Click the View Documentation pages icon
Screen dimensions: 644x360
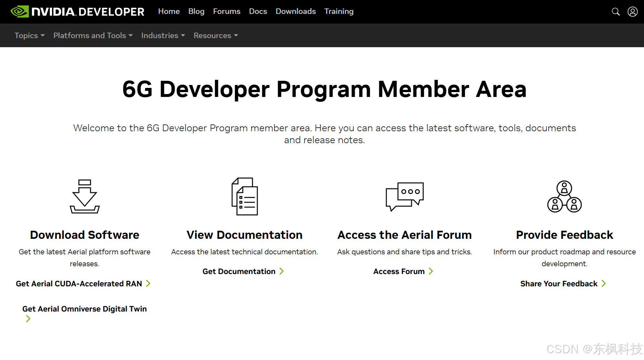[x=244, y=196]
